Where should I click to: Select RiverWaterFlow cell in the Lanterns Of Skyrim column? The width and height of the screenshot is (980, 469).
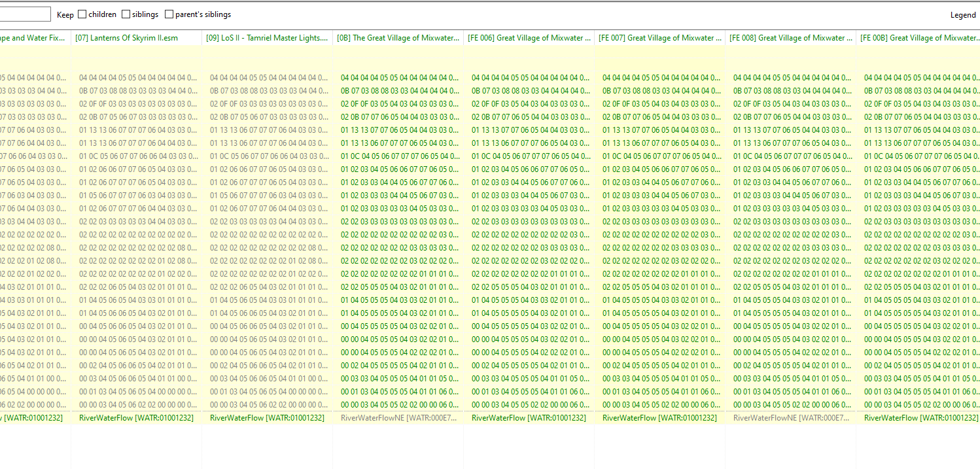tap(136, 417)
